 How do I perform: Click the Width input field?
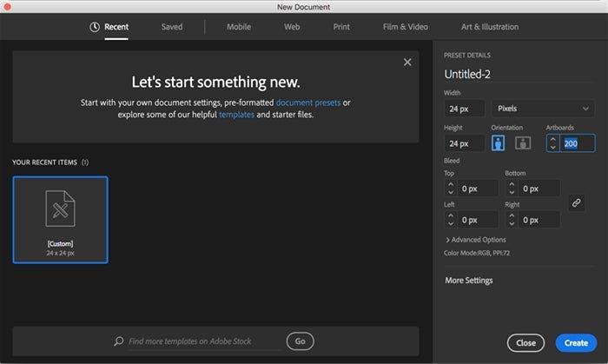pos(464,109)
